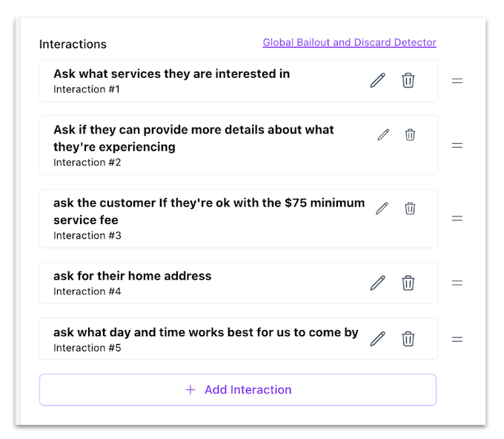The width and height of the screenshot is (504, 439).
Task: Delete Interaction #4 using the trash icon
Action: [x=408, y=283]
